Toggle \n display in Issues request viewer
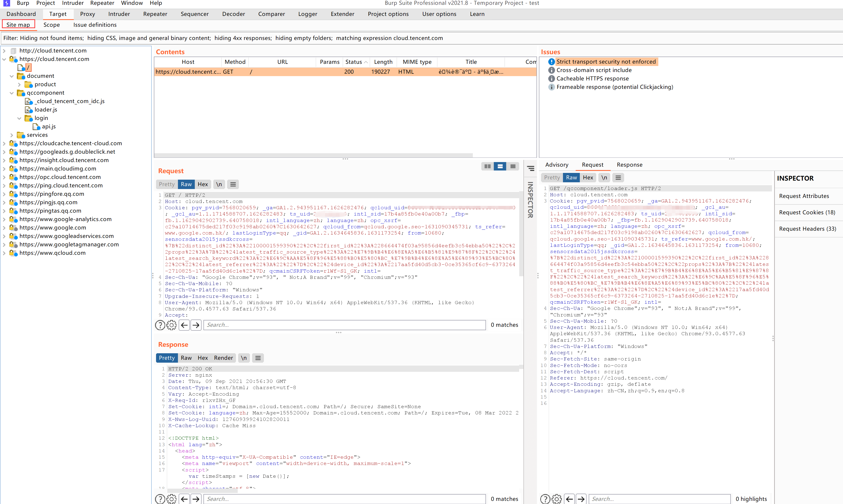 click(604, 178)
